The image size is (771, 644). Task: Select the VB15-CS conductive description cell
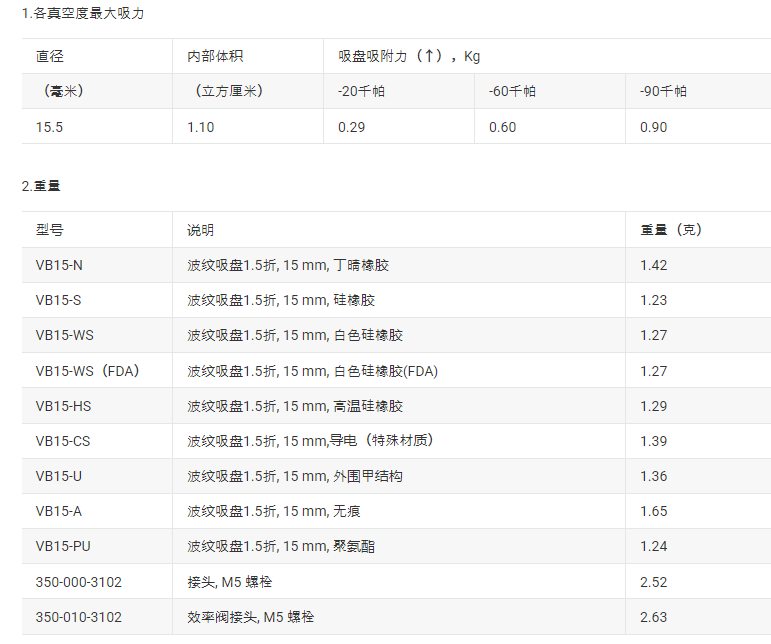tap(310, 441)
